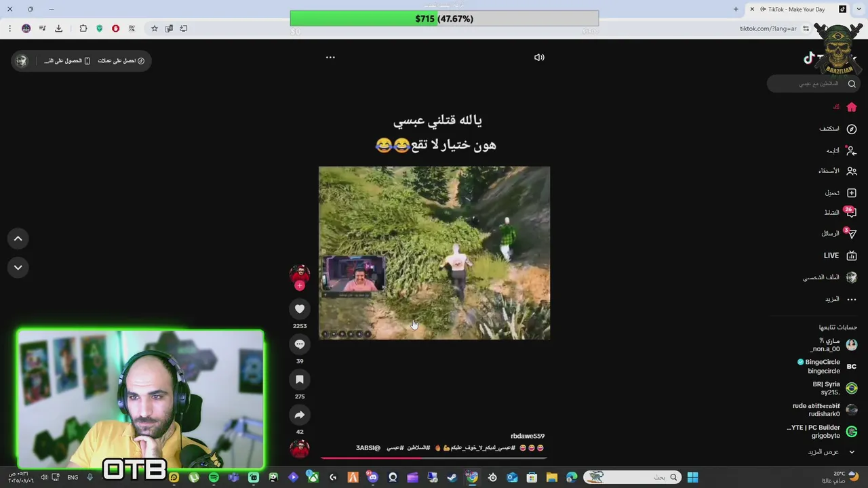Open your Profile page from the sidebar
This screenshot has height=488, width=868.
click(x=831, y=277)
